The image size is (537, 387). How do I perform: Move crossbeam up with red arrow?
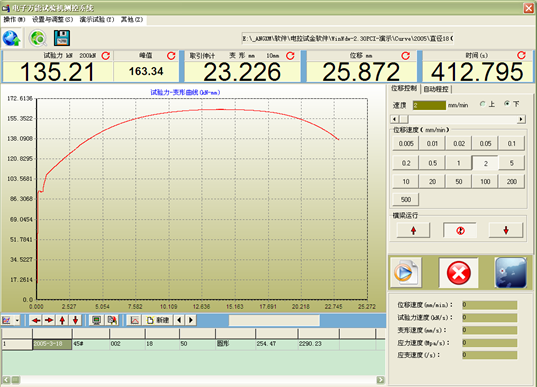[413, 230]
